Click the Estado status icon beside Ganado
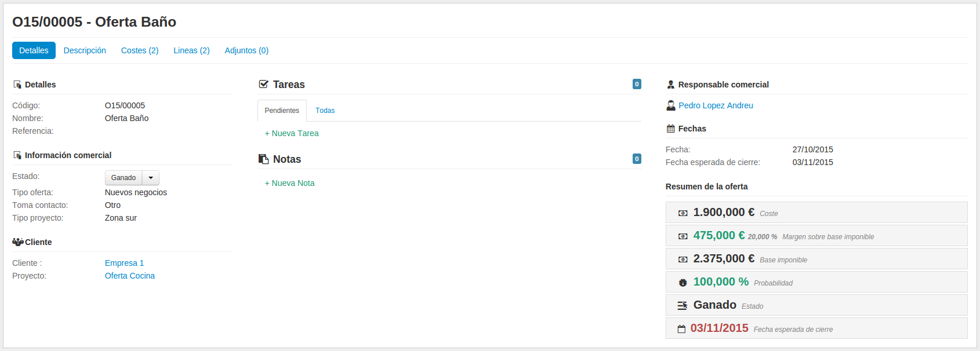The image size is (980, 351). point(683,305)
